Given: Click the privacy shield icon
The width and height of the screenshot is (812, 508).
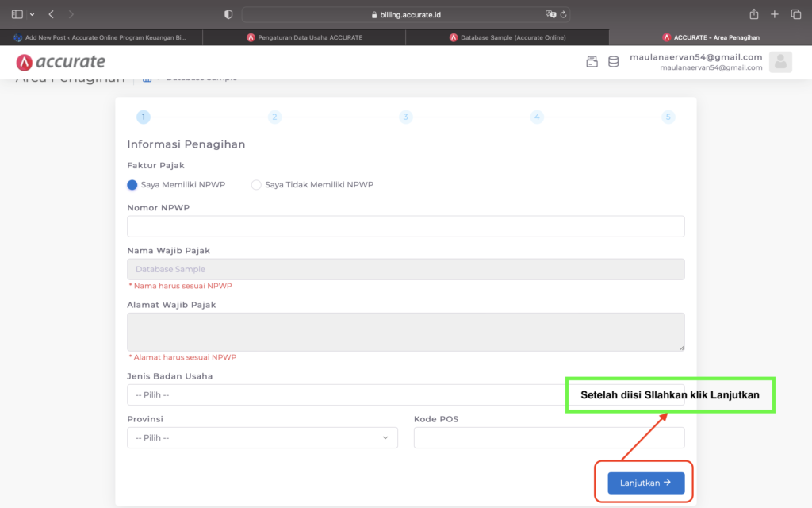Looking at the screenshot, I should pyautogui.click(x=228, y=14).
